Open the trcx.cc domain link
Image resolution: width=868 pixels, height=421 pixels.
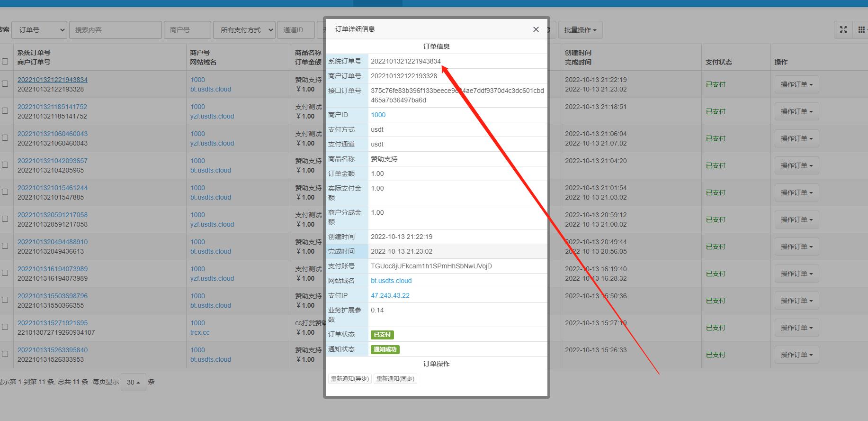(200, 332)
